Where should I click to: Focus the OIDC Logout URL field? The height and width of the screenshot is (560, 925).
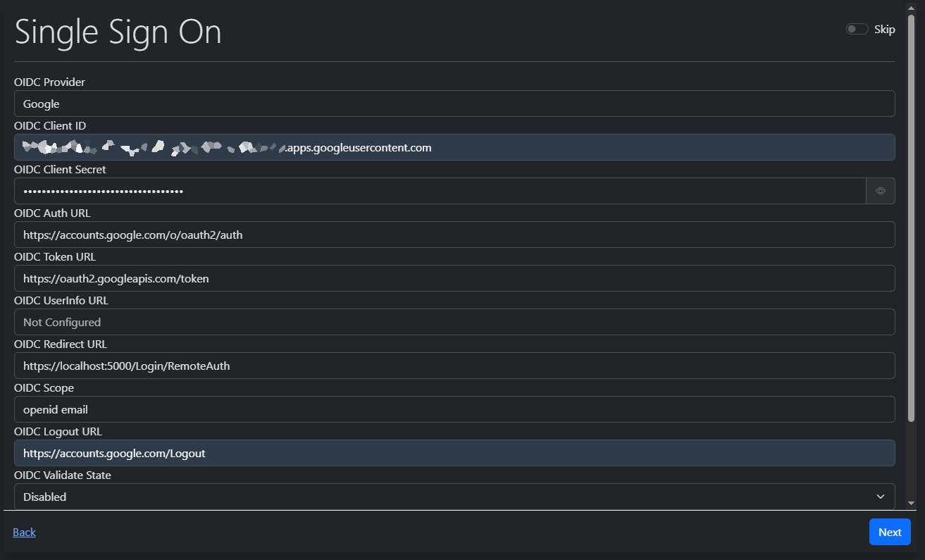[454, 453]
